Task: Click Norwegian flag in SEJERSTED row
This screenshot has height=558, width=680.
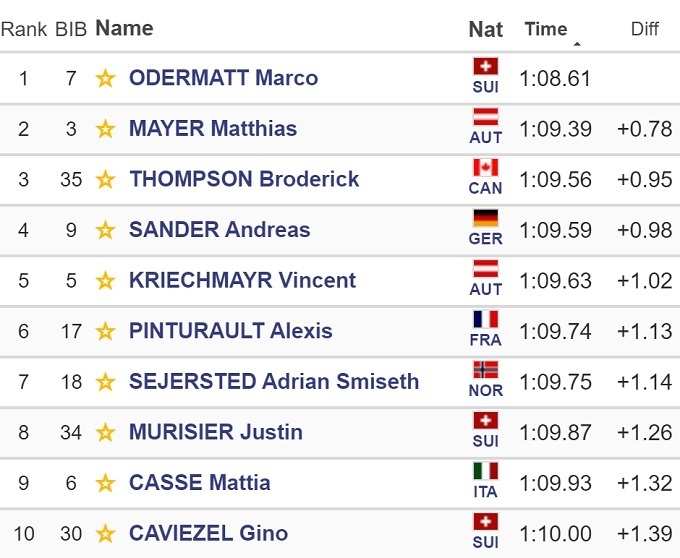Action: [x=486, y=370]
